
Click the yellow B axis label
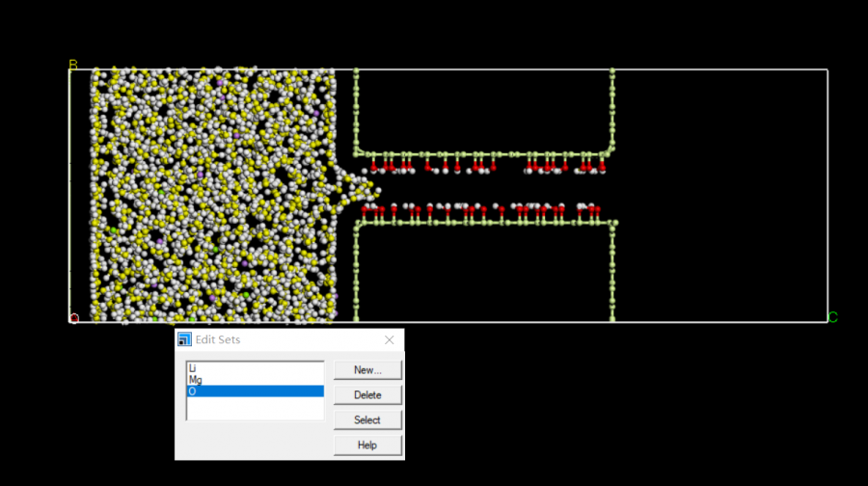(x=72, y=65)
